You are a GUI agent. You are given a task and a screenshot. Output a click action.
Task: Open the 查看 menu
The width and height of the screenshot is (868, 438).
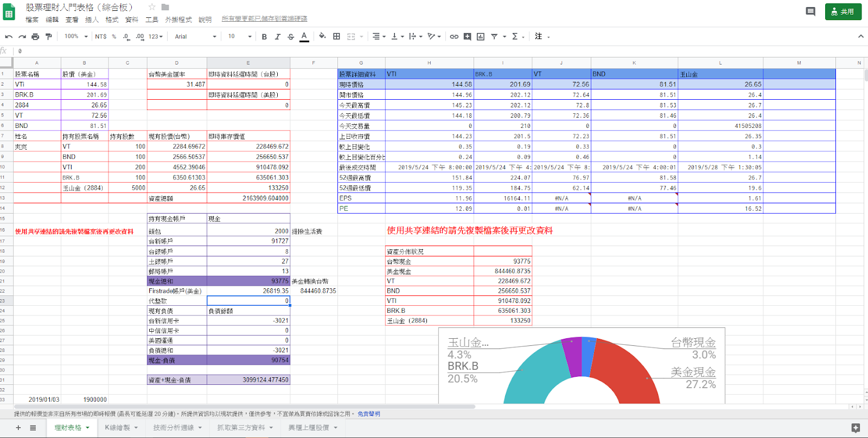72,20
